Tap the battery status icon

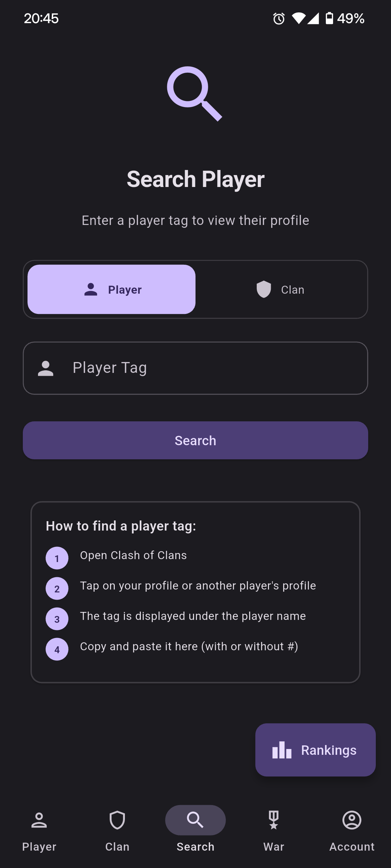click(x=329, y=18)
